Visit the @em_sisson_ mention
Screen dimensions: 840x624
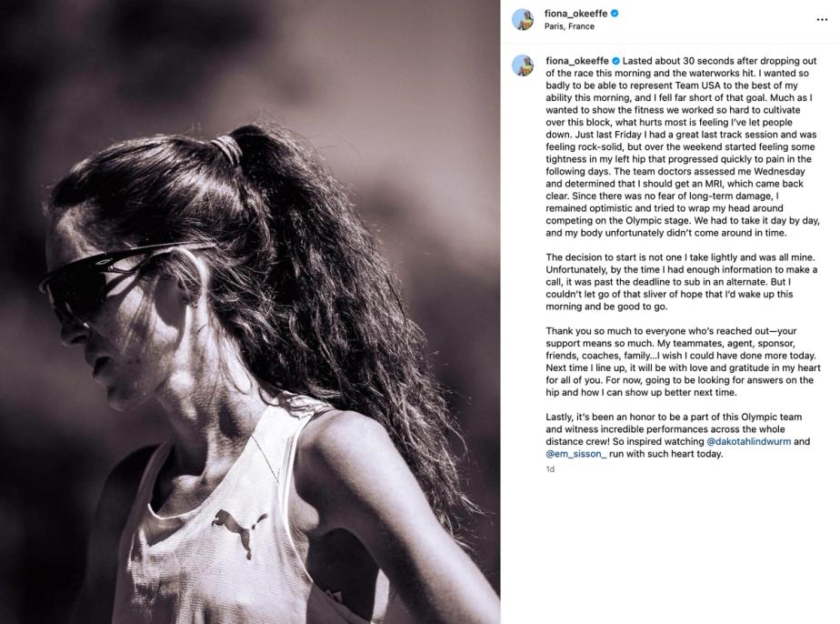coord(576,454)
